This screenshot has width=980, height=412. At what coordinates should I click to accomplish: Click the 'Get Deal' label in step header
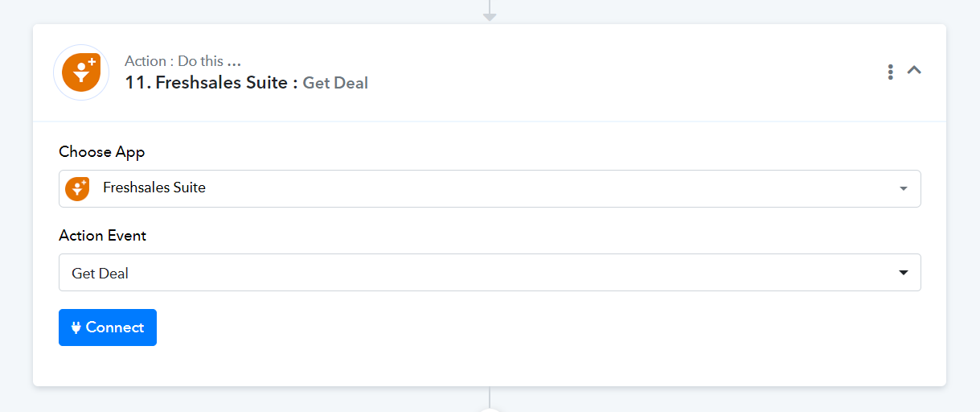335,83
